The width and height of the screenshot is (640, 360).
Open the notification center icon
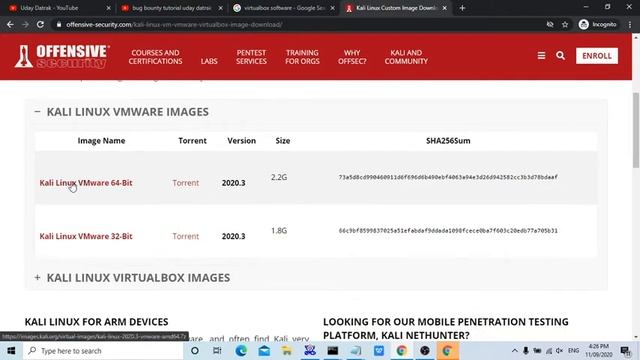tap(625, 351)
